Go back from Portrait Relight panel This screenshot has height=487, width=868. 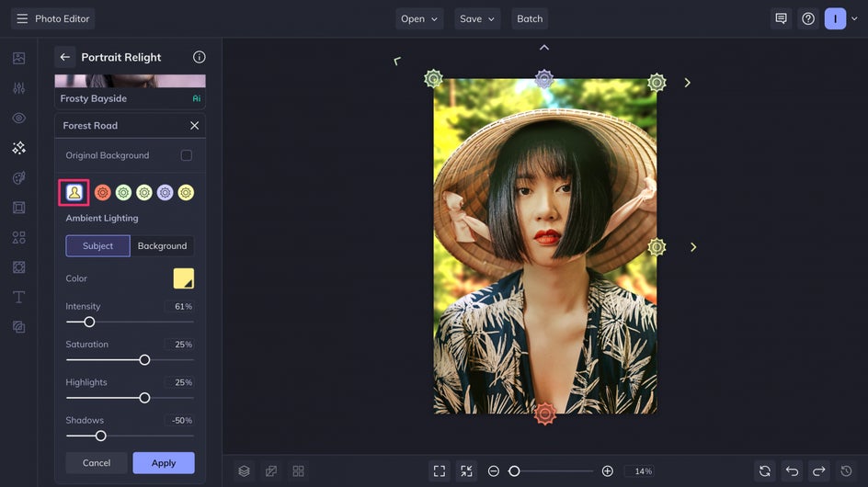coord(64,57)
